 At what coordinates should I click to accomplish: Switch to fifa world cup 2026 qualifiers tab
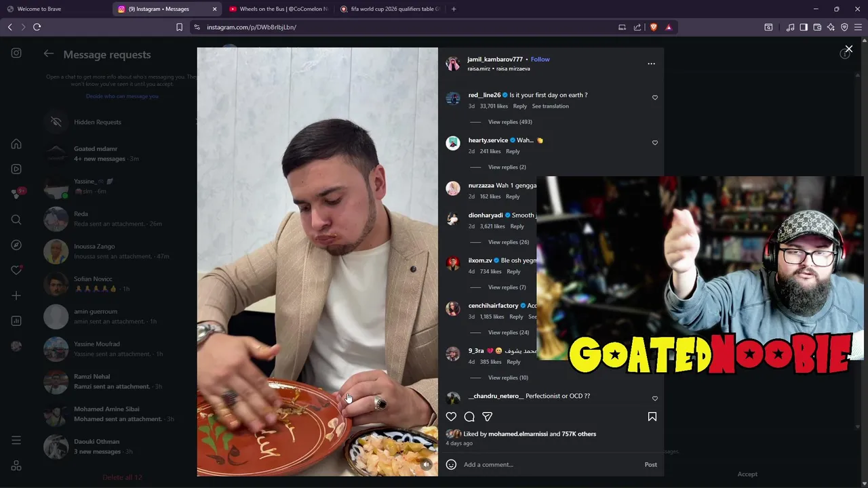click(390, 9)
